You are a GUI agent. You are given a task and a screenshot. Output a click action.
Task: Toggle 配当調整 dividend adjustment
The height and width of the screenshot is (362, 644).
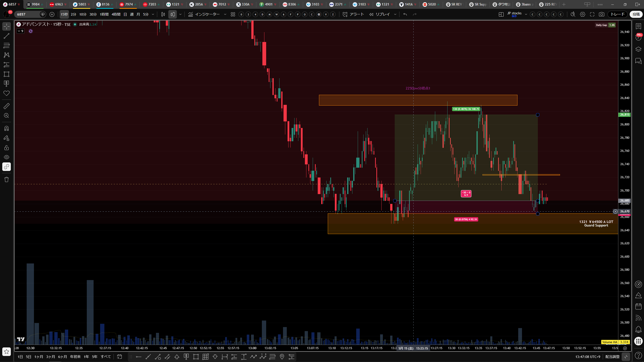(612, 357)
